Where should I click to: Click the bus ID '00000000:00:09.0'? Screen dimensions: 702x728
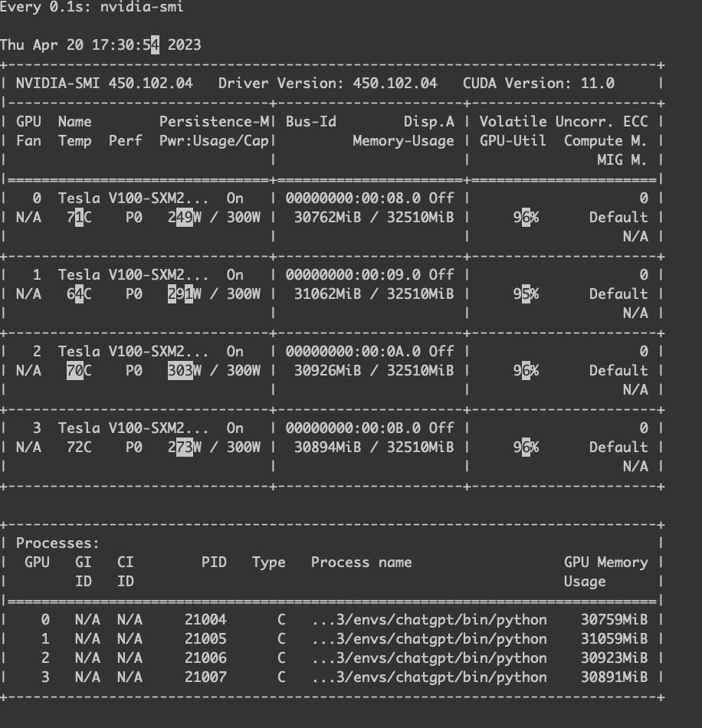coord(353,275)
